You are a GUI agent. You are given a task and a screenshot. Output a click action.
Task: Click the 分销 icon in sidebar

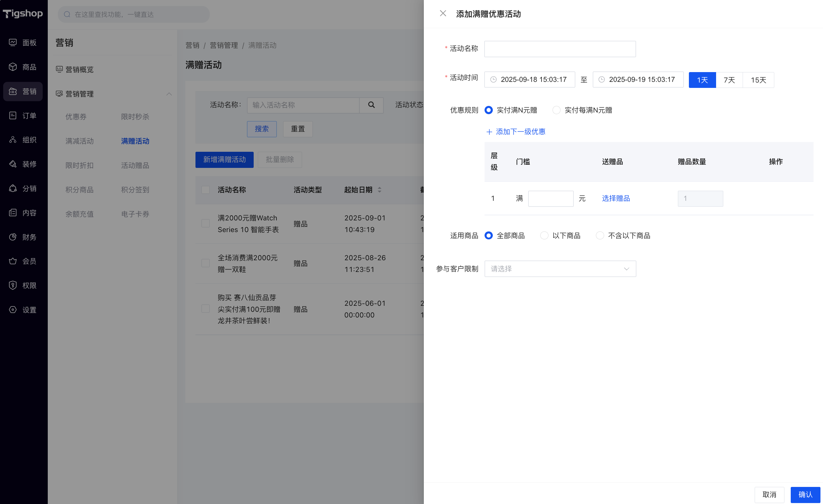[13, 188]
